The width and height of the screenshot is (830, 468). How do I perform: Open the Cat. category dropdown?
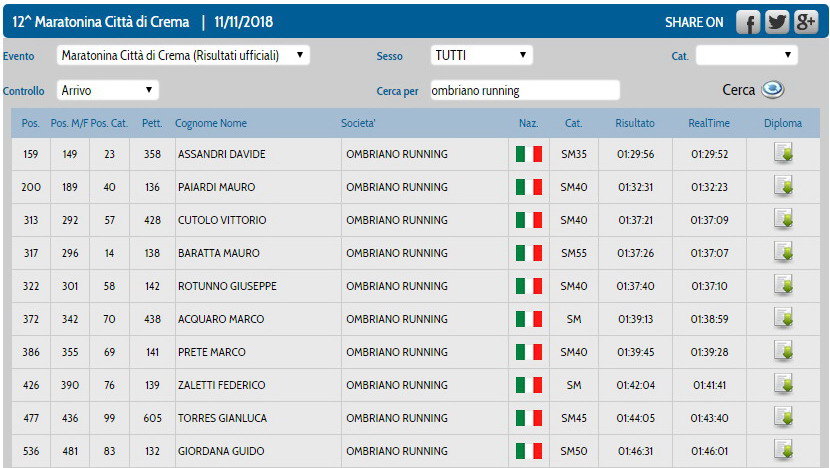pyautogui.click(x=746, y=55)
